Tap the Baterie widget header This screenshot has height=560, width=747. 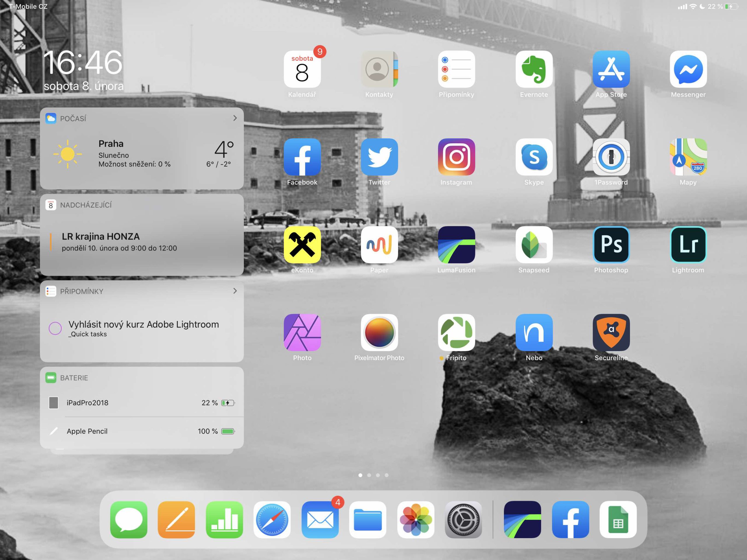click(x=74, y=378)
